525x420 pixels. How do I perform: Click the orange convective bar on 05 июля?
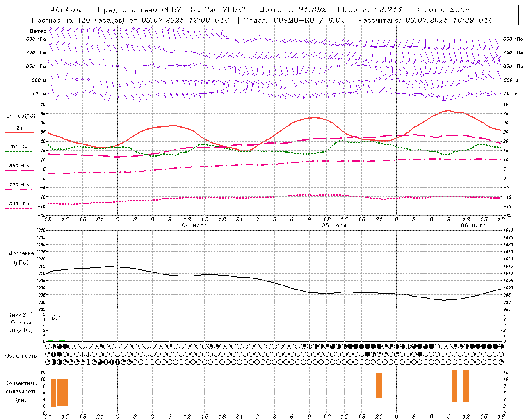pos(379,386)
